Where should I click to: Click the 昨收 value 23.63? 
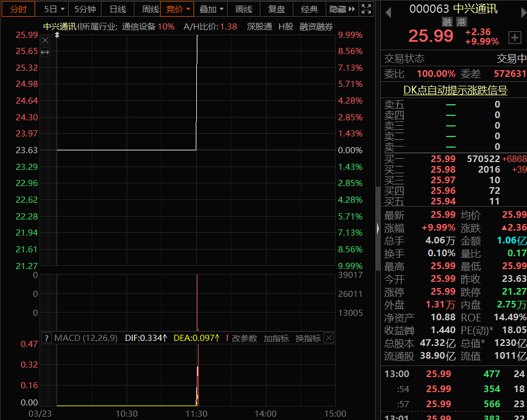tap(514, 279)
